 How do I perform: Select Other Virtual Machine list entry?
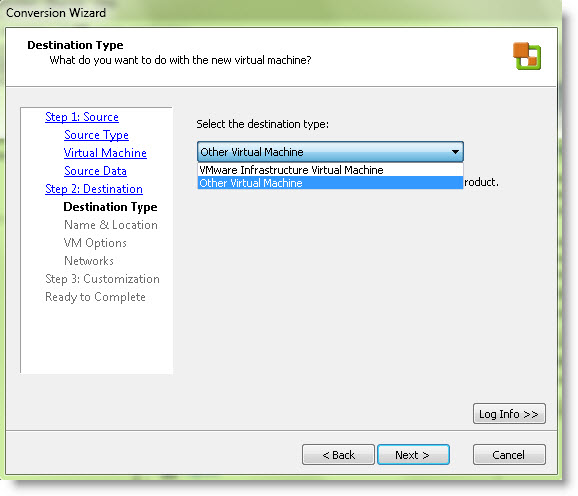(330, 183)
